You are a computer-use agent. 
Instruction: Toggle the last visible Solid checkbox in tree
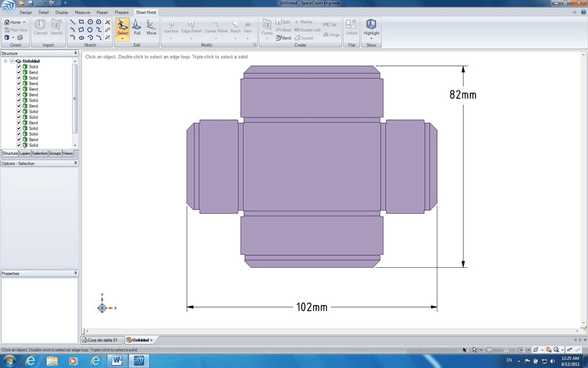coord(19,145)
